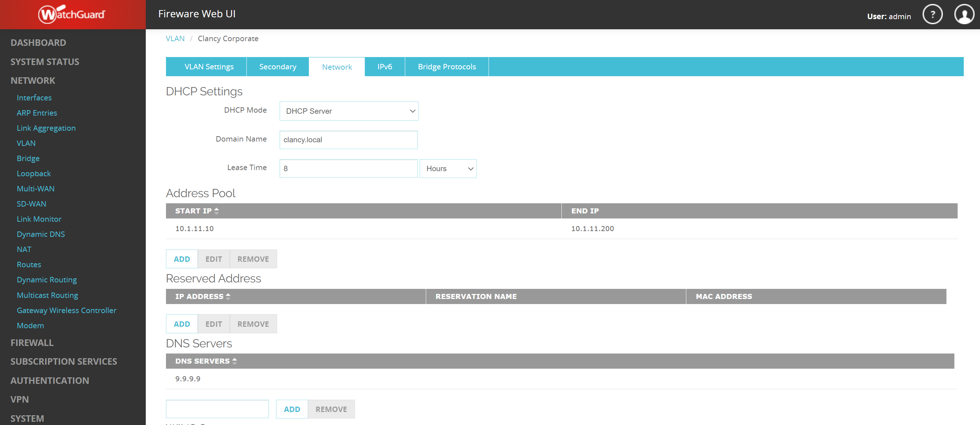Select the 10.1.11.10 address pool row
Image resolution: width=980 pixels, height=425 pixels.
point(194,228)
